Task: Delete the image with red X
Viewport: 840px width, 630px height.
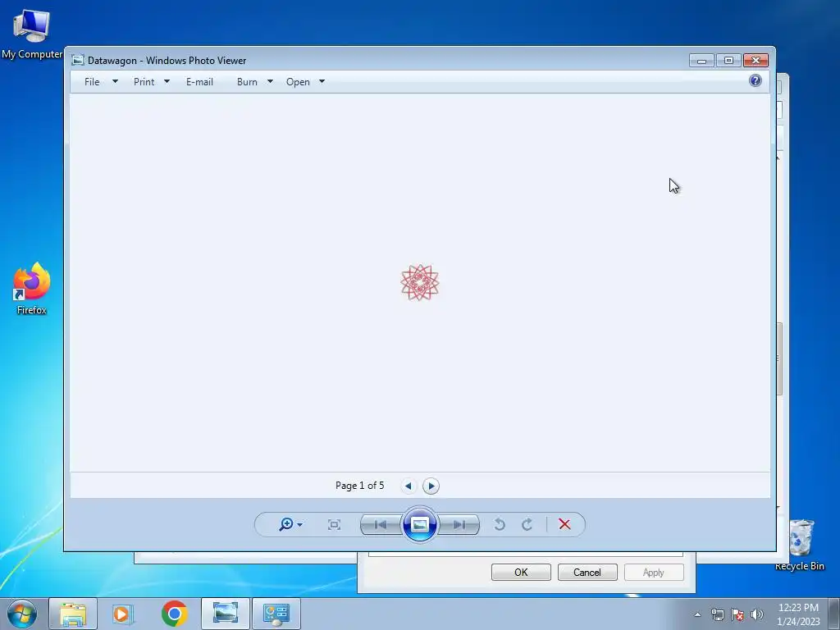Action: coord(564,524)
